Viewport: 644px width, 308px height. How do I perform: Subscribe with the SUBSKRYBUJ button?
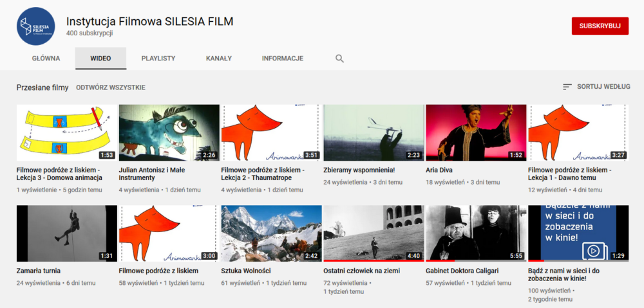600,26
